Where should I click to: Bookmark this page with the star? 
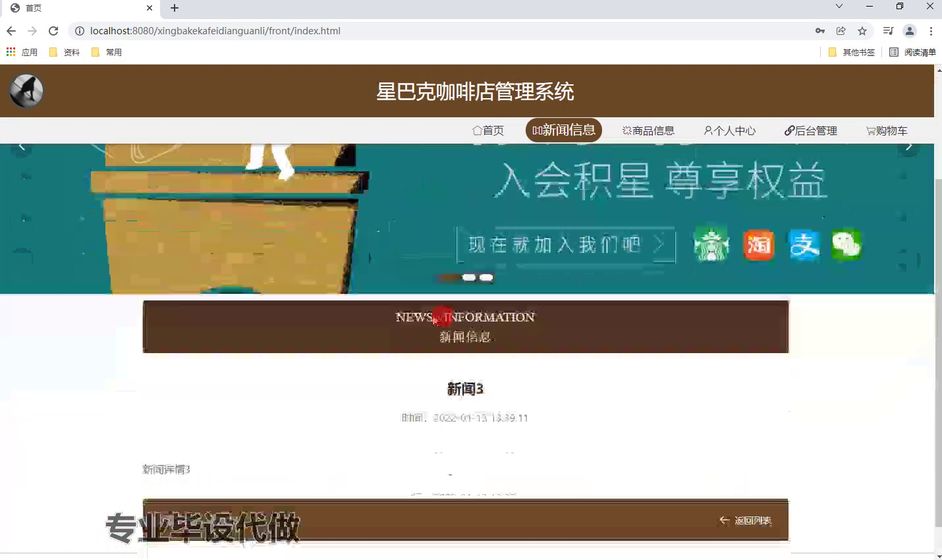tap(862, 31)
